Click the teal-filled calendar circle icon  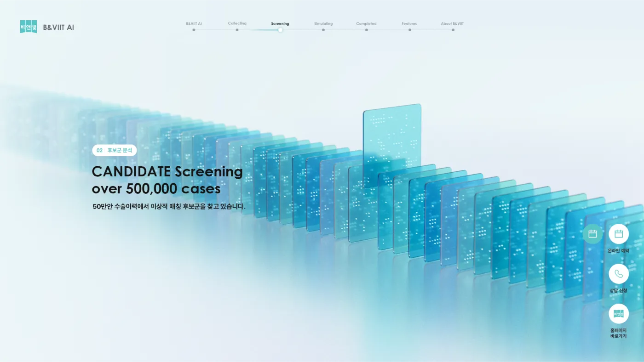pos(592,234)
